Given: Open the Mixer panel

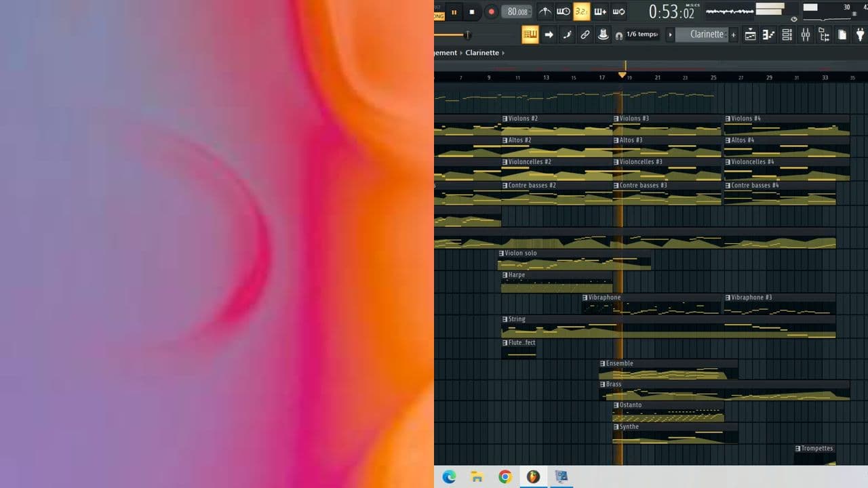Looking at the screenshot, I should [x=806, y=34].
